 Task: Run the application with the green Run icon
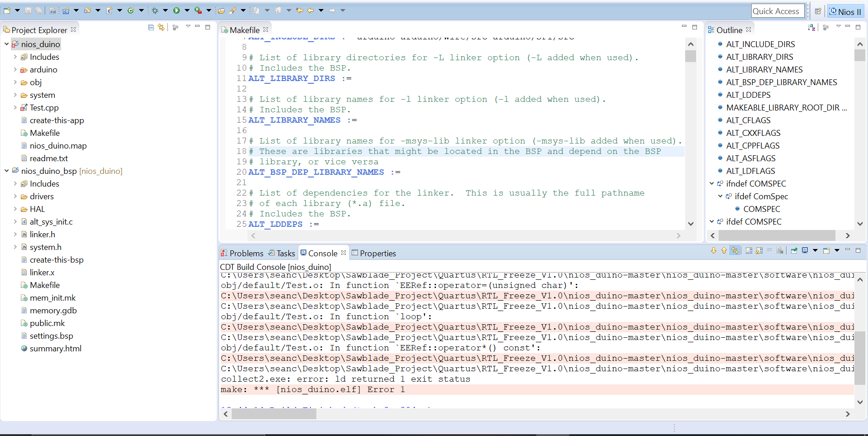click(176, 10)
